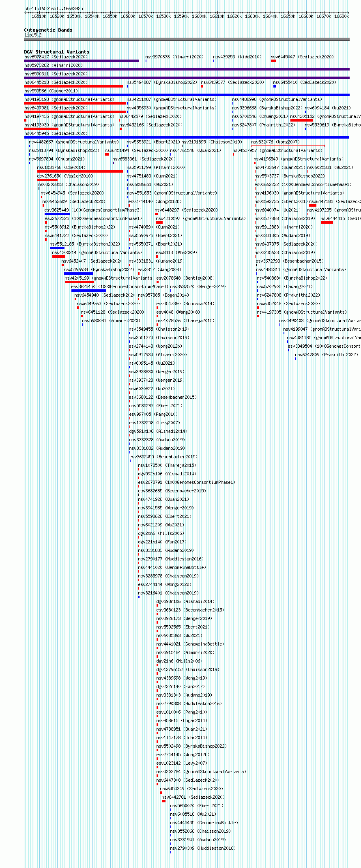The width and height of the screenshot is (361, 868).
Task: Click esv3672793 (Besenbacher2015) label
Action: coord(290,261)
